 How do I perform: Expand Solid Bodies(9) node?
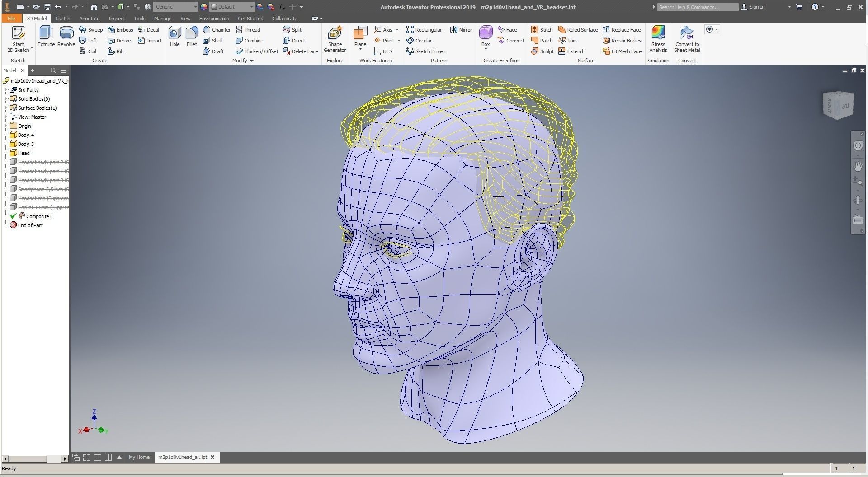pos(5,99)
